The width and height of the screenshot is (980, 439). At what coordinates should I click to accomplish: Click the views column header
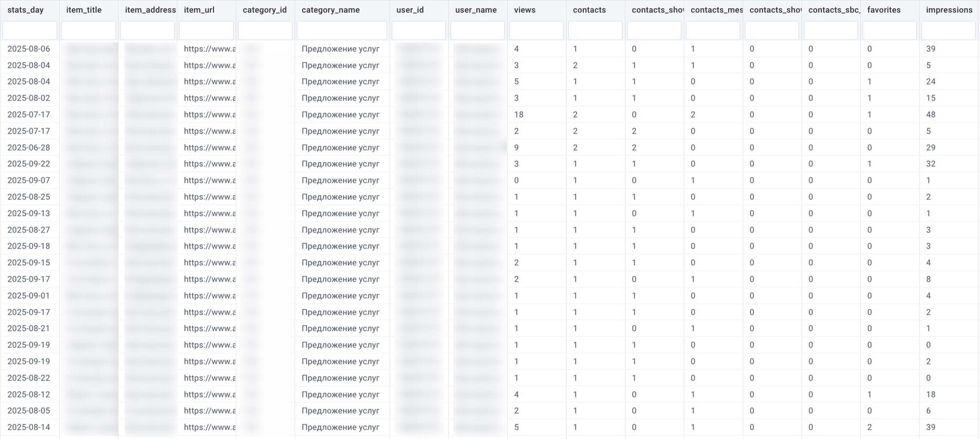pyautogui.click(x=525, y=10)
